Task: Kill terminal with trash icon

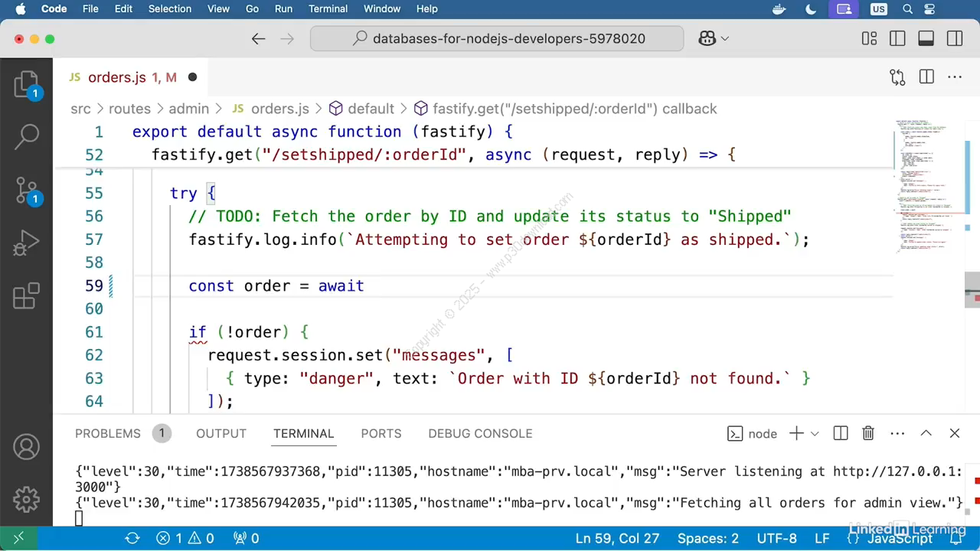Action: click(x=868, y=433)
